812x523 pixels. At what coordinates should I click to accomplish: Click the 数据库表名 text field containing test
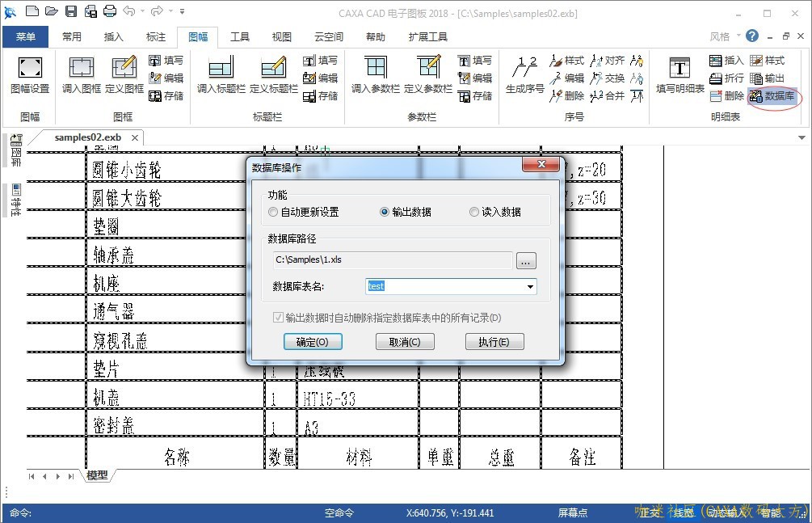click(445, 287)
